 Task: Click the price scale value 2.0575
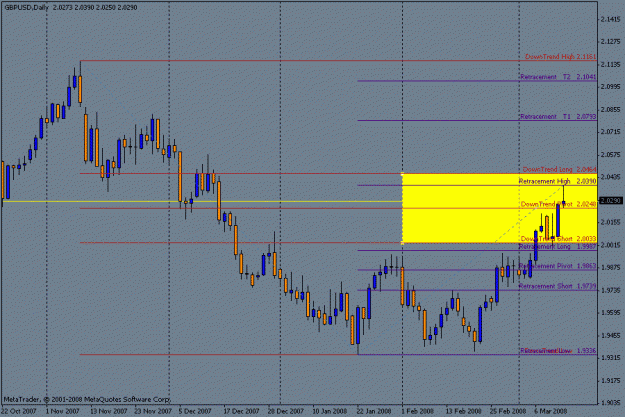coord(611,154)
